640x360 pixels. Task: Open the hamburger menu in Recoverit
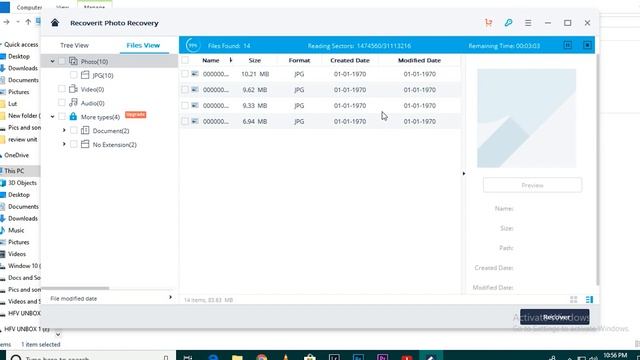click(528, 23)
